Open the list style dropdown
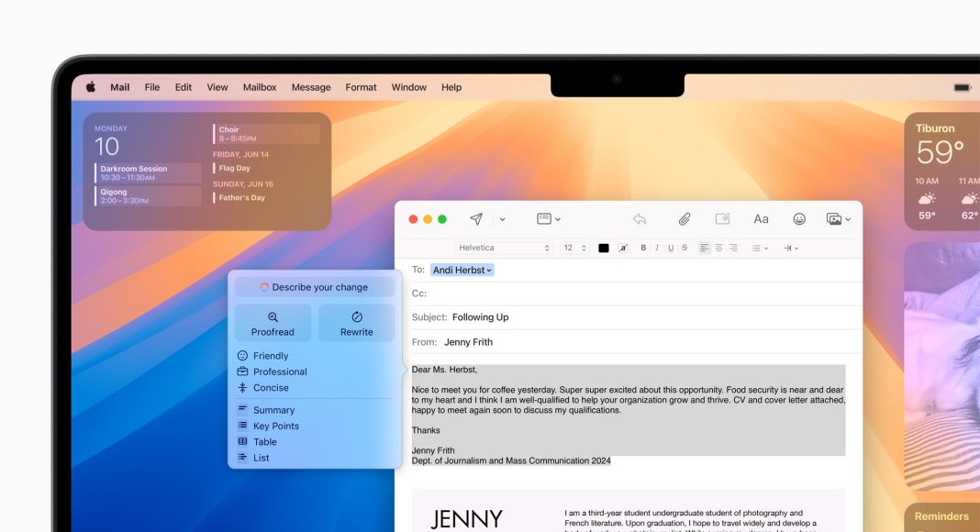The width and height of the screenshot is (980, 532). click(760, 248)
